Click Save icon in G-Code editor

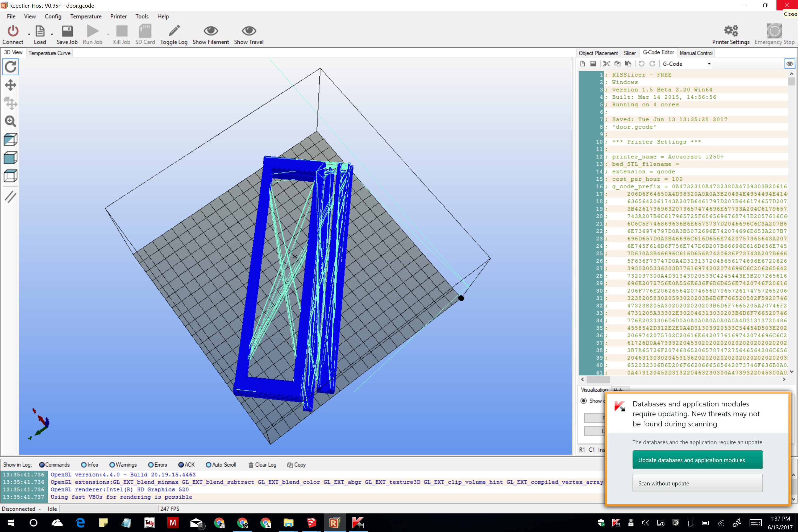point(593,64)
